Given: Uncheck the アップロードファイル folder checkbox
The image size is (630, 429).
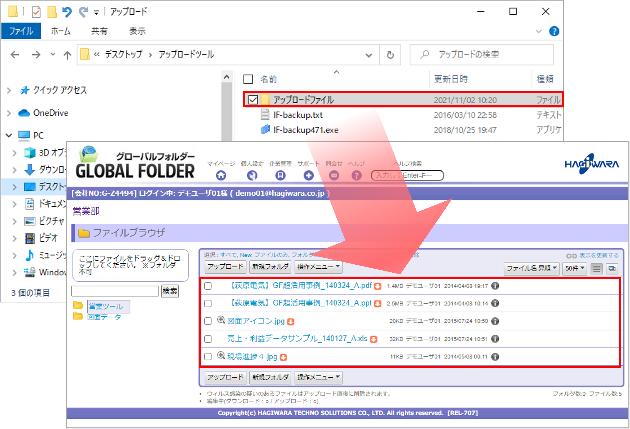Looking at the screenshot, I should [253, 99].
